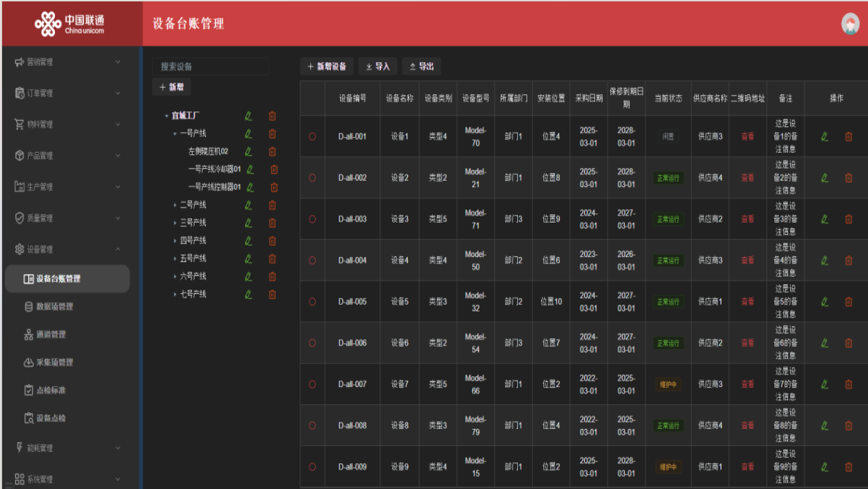
Task: Delete the 二号产线 tree node
Action: (272, 205)
